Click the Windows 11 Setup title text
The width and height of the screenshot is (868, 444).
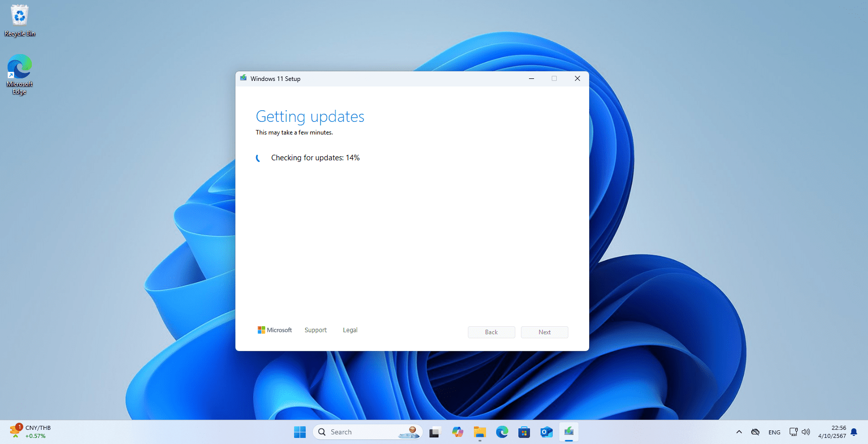tap(275, 79)
